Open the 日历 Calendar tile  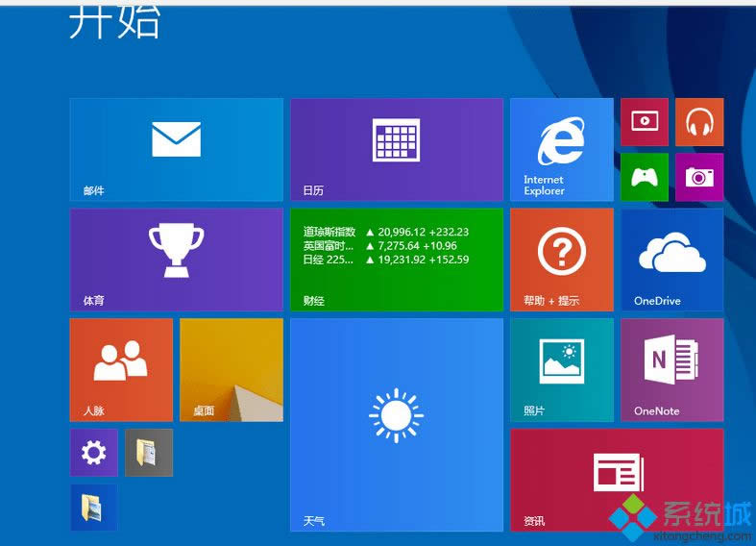click(396, 149)
